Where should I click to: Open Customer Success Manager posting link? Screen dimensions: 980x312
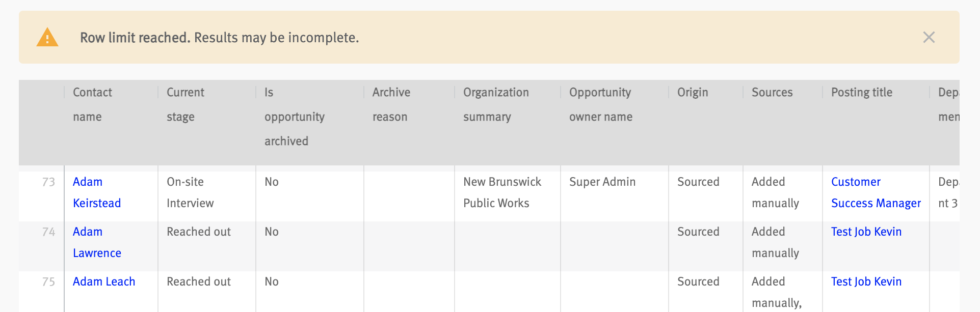pos(876,192)
